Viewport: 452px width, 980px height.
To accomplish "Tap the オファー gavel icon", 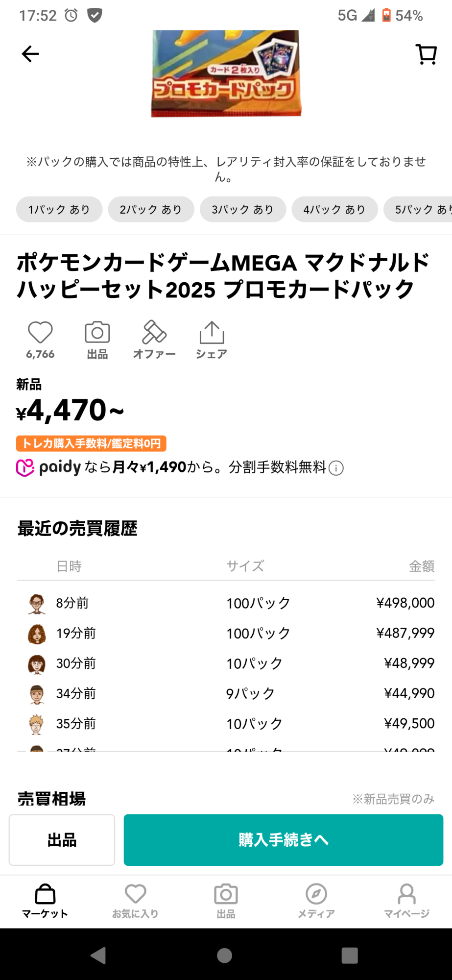I will (154, 333).
